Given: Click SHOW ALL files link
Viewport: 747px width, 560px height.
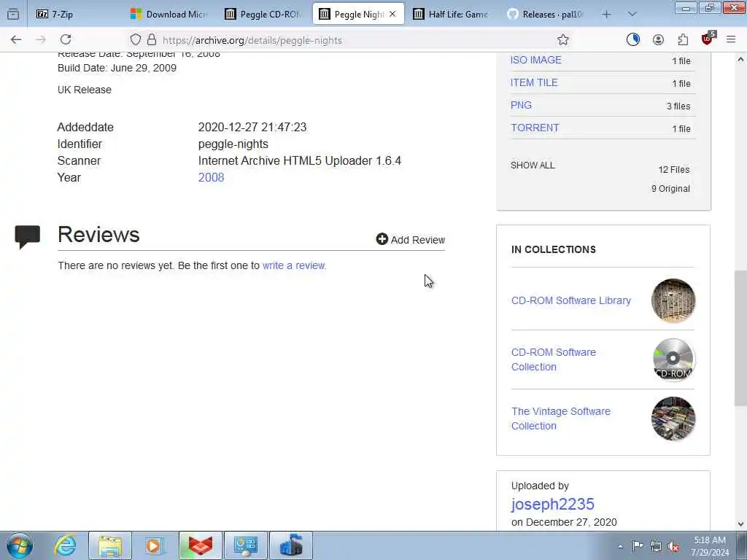Looking at the screenshot, I should (x=533, y=166).
